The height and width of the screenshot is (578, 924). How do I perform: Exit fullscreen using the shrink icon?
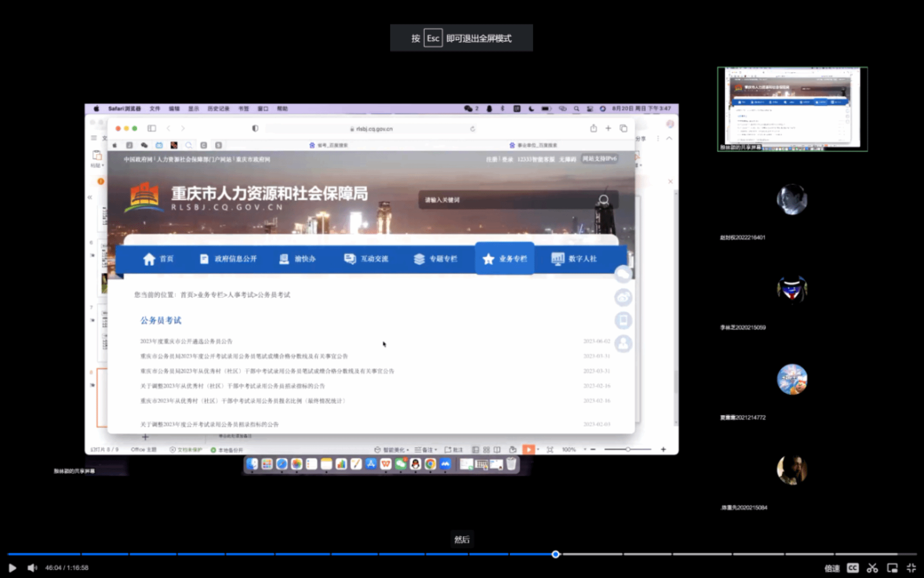pos(911,568)
